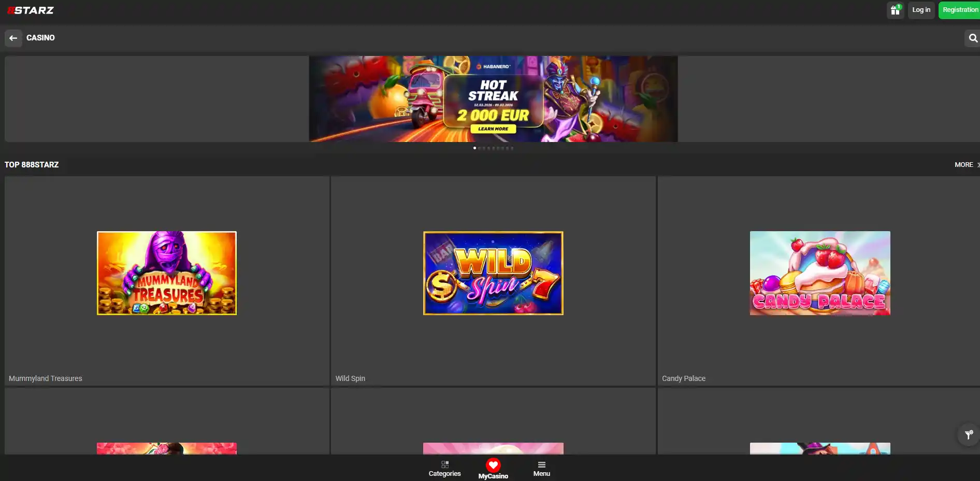Click the 888STARZ logo
This screenshot has width=980, height=481.
[31, 10]
